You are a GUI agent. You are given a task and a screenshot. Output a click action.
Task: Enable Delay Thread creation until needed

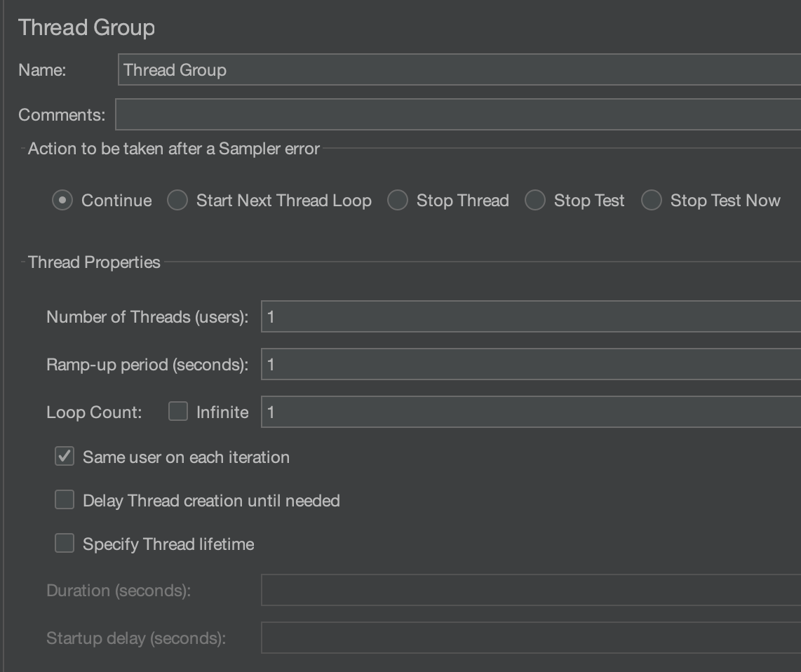coord(65,499)
